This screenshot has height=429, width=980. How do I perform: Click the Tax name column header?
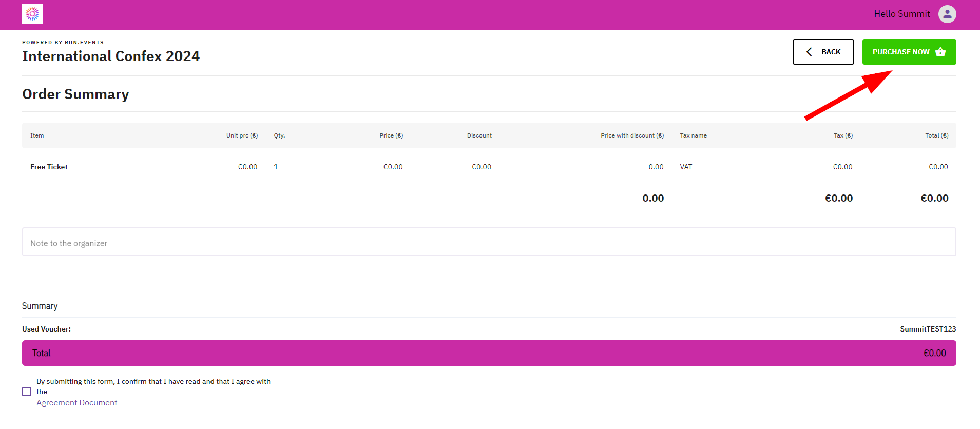click(x=694, y=135)
